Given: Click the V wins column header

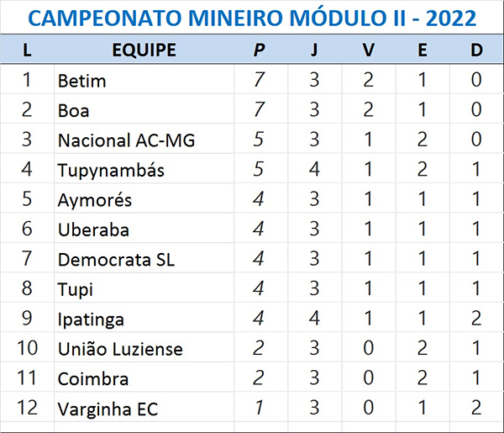Looking at the screenshot, I should click(368, 50).
